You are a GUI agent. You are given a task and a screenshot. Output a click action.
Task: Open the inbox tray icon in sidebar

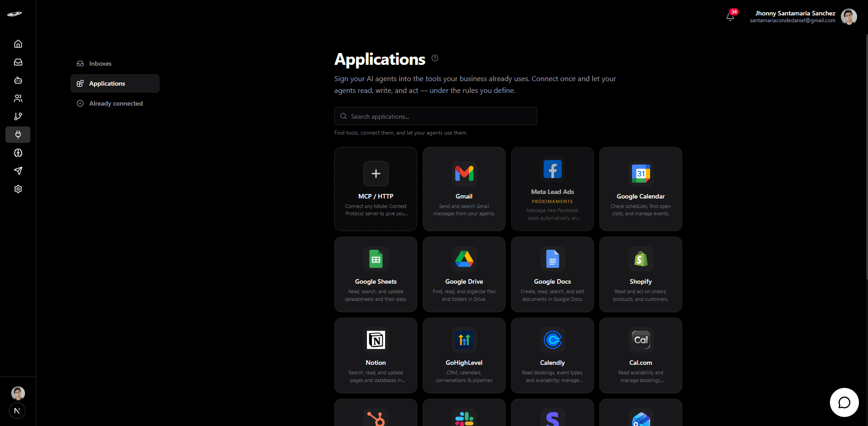[x=18, y=62]
